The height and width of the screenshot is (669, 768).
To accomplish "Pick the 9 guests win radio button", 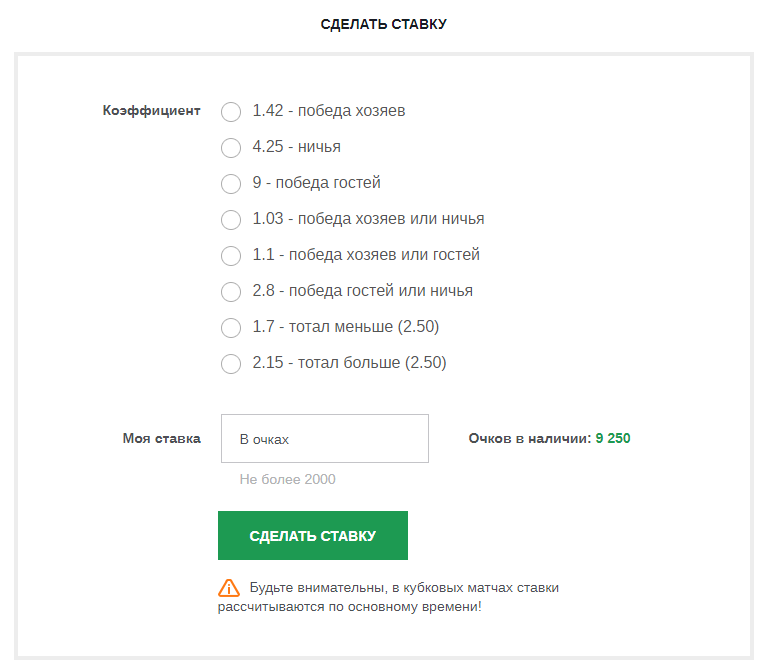I will [x=231, y=184].
